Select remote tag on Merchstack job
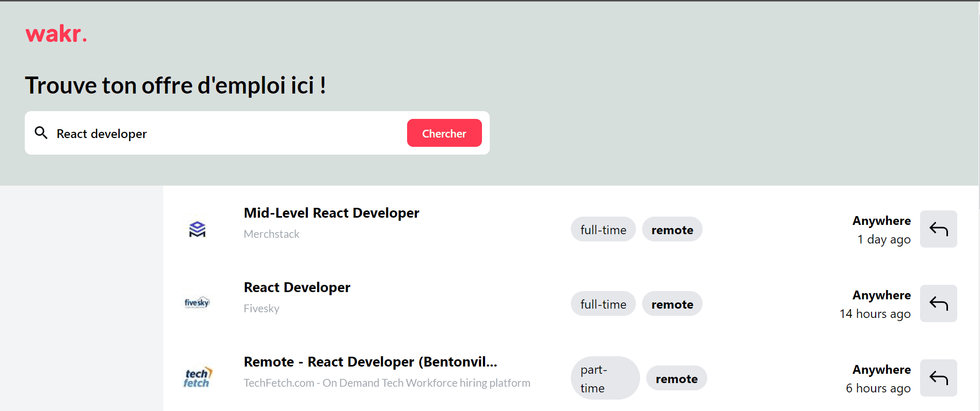Image resolution: width=980 pixels, height=411 pixels. pos(672,230)
